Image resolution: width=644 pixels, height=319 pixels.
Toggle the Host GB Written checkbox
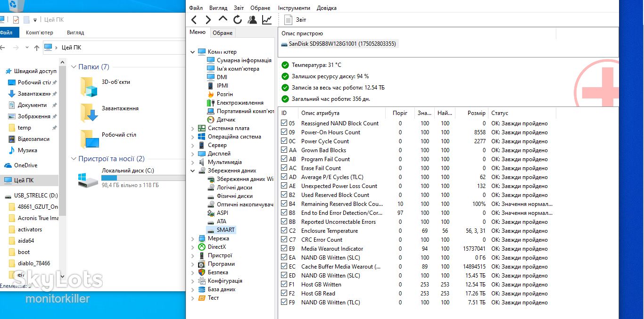coord(284,285)
